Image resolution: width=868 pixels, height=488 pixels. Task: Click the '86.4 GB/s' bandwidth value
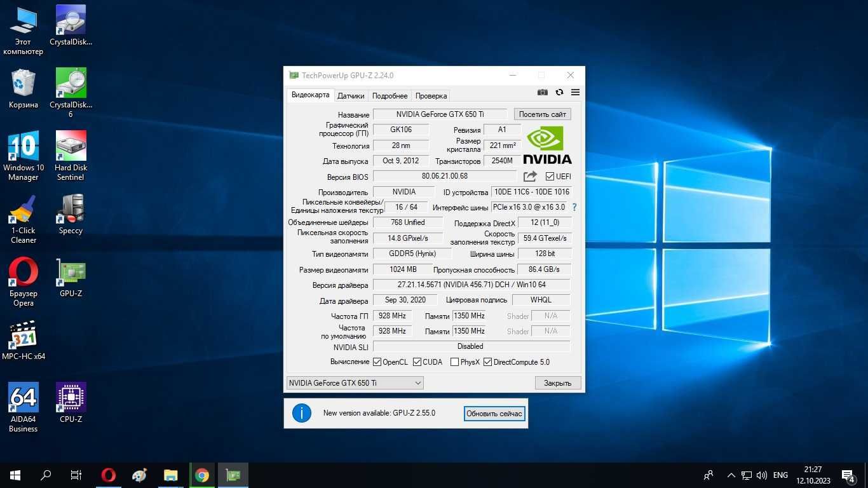click(545, 269)
